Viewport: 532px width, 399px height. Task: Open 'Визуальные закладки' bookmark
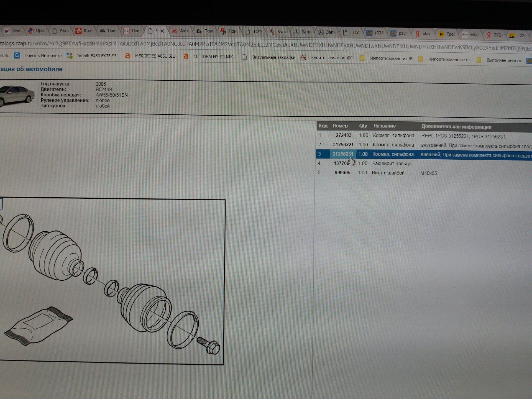273,57
